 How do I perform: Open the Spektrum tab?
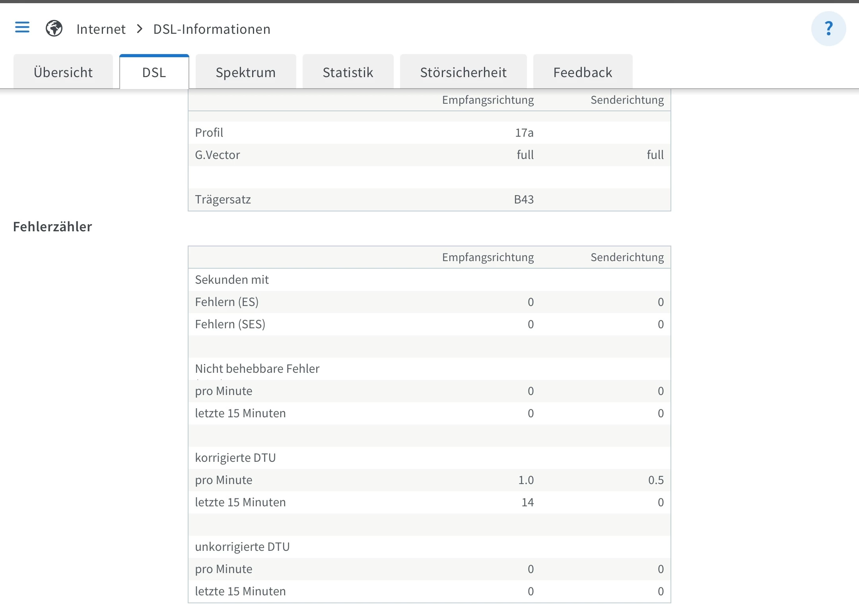click(246, 72)
